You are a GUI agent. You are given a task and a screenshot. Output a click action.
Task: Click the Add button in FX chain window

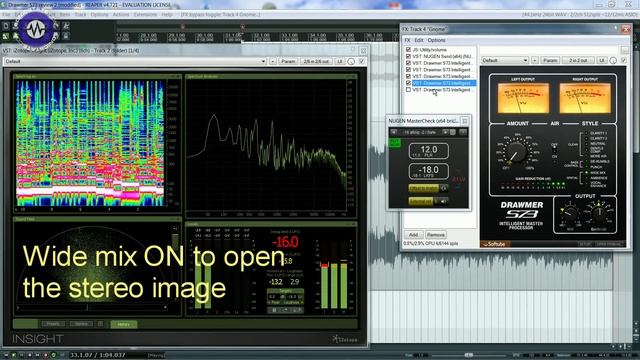click(413, 235)
